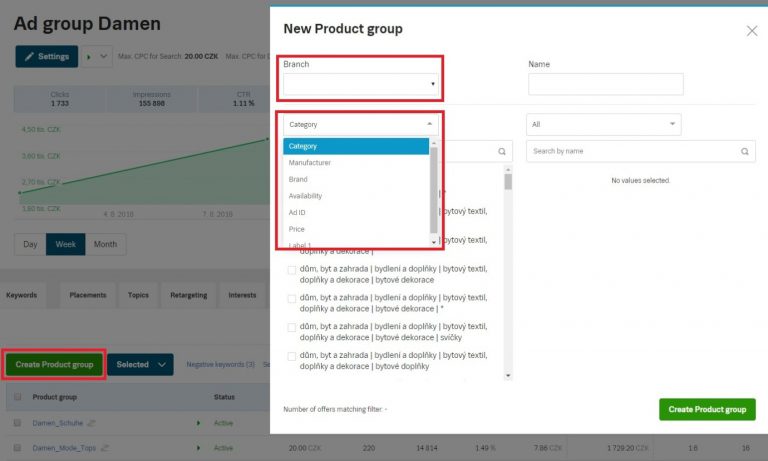Click the Name input field

coord(605,84)
